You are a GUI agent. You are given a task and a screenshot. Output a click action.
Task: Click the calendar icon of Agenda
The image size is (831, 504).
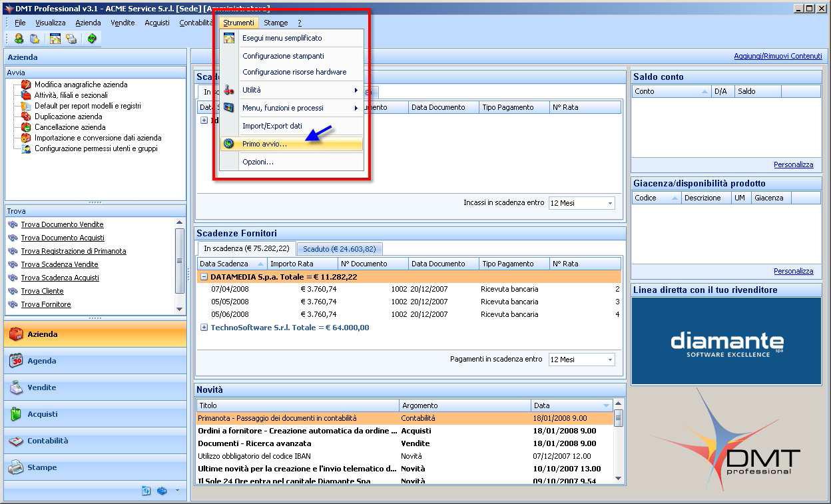point(16,361)
